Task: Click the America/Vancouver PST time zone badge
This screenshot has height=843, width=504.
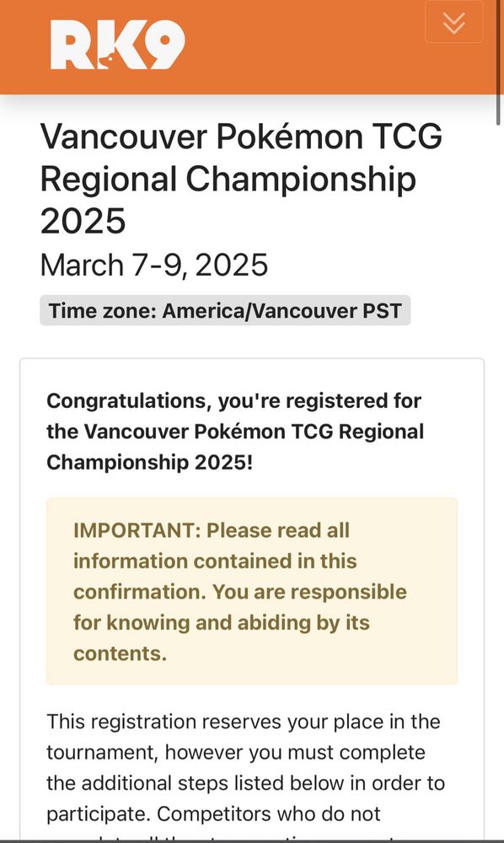Action: tap(225, 310)
